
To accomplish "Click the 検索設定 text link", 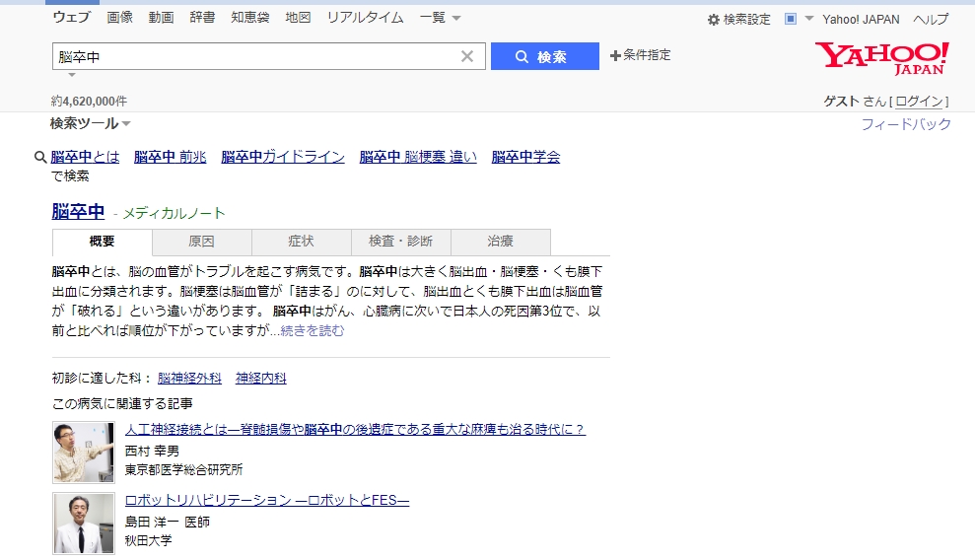I will 746,20.
